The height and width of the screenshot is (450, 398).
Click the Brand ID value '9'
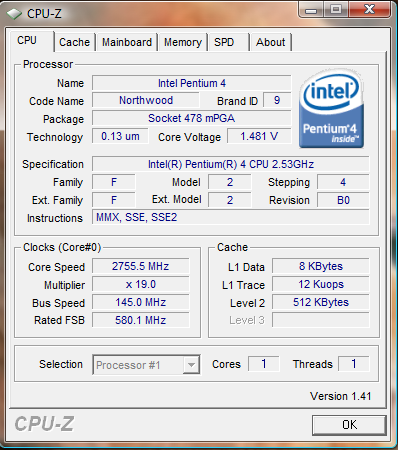277,100
